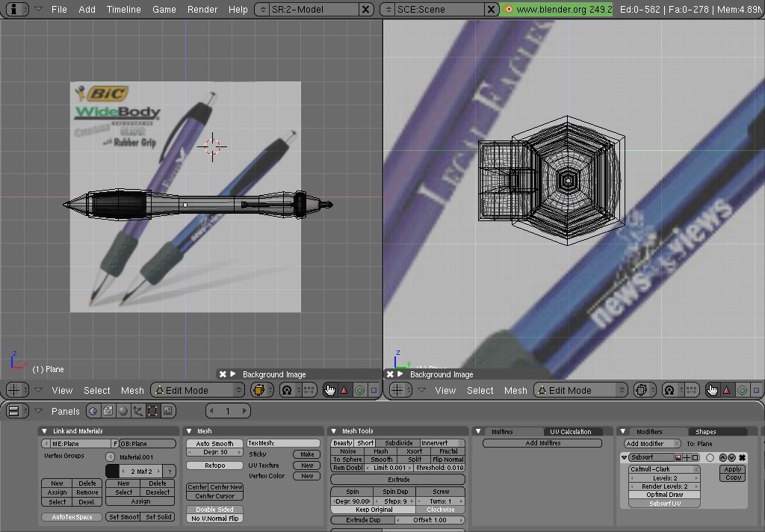Toggle Optimal Draw option
Screen dimensions: 765x532
tap(664, 495)
